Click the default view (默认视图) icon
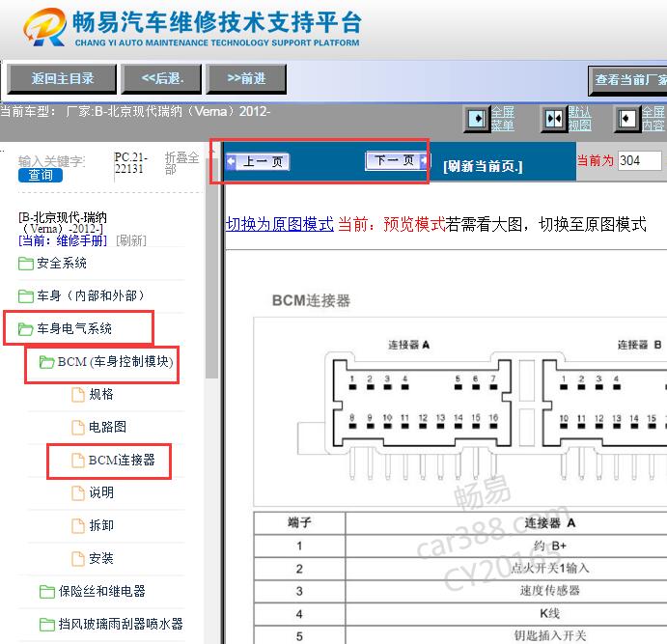This screenshot has width=667, height=644. click(x=554, y=119)
